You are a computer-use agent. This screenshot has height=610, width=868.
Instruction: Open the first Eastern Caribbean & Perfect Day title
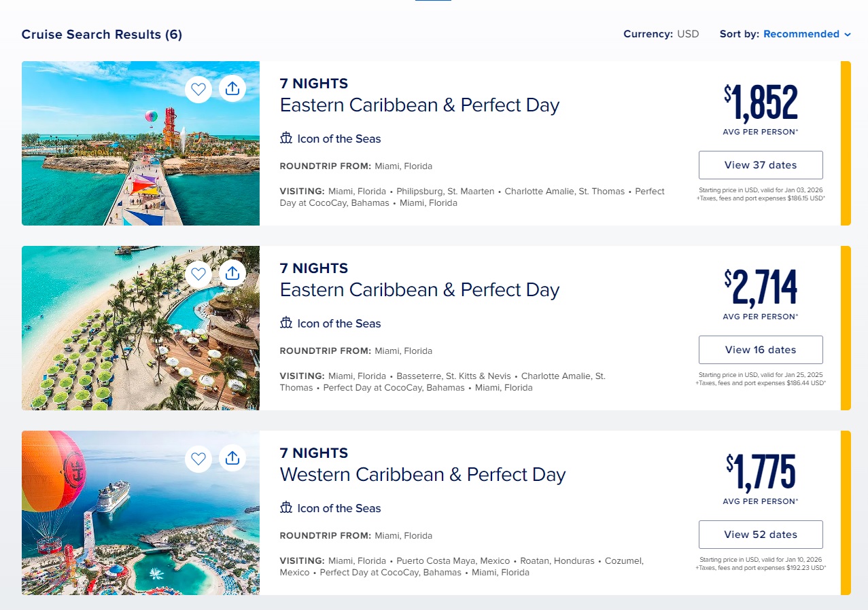pyautogui.click(x=419, y=105)
